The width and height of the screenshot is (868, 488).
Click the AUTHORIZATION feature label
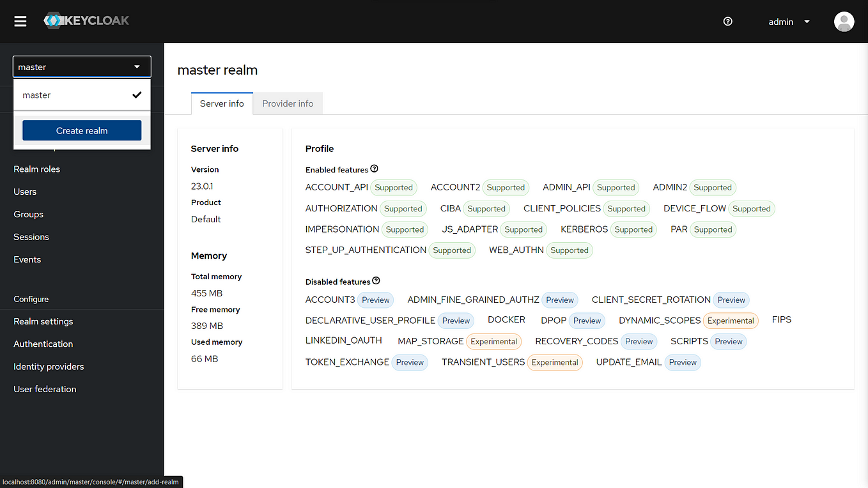tap(341, 208)
